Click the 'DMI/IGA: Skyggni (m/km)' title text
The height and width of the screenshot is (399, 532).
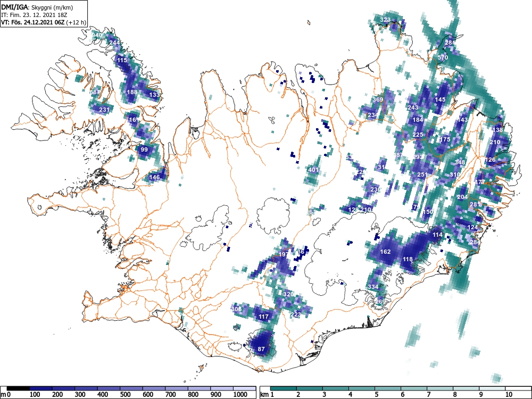pos(37,7)
